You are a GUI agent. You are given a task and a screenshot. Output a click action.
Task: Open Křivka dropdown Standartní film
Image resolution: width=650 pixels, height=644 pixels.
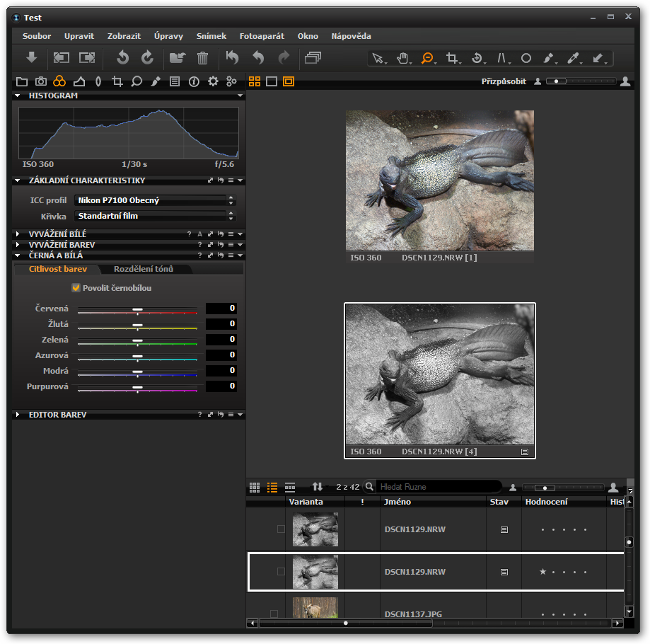(155, 216)
